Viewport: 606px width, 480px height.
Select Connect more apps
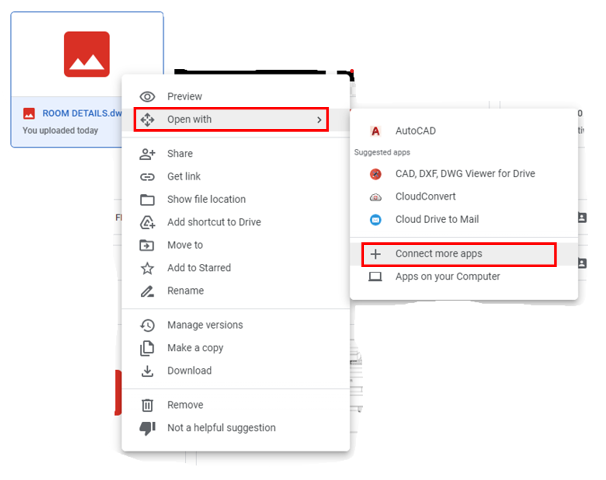(438, 254)
